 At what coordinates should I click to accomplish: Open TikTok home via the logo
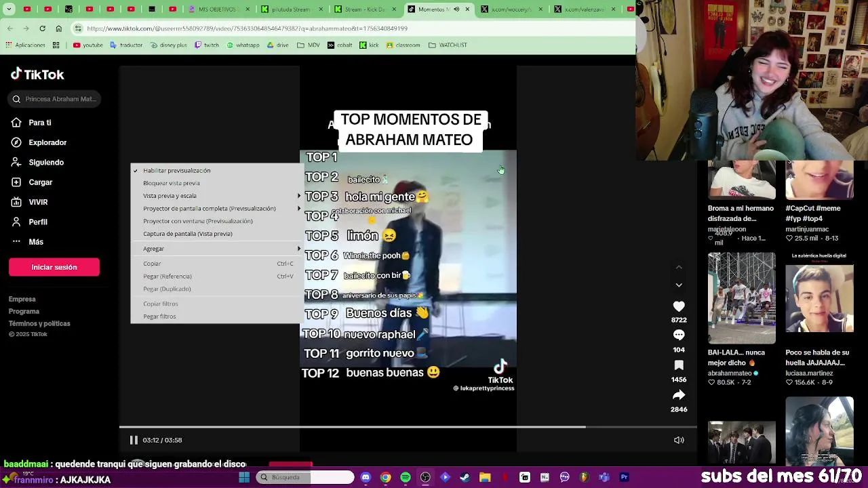[x=38, y=75]
